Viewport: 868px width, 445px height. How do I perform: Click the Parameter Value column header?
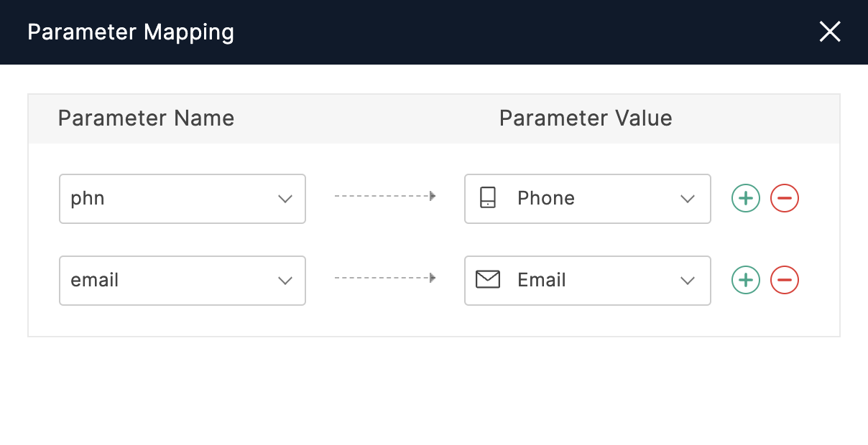coord(586,118)
